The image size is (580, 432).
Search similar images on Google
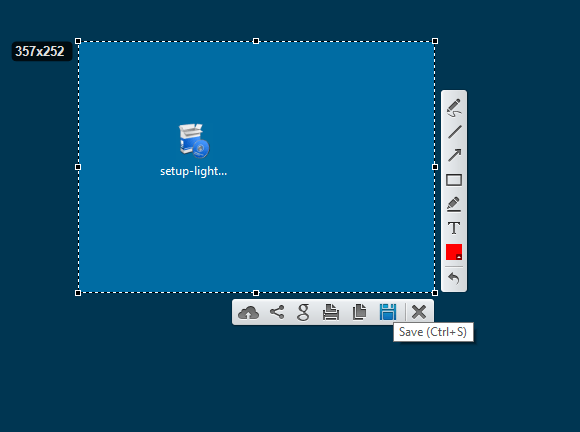[x=303, y=313]
